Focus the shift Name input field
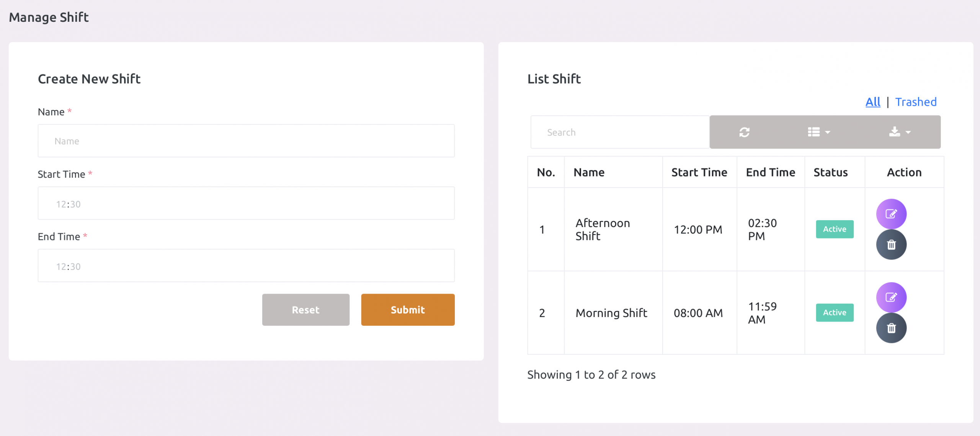The width and height of the screenshot is (980, 436). click(x=246, y=141)
